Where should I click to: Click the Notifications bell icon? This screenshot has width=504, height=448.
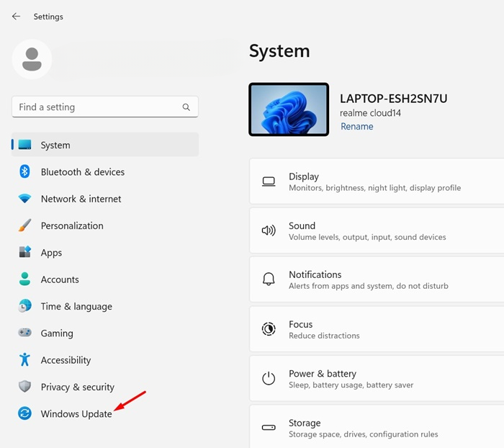269,279
